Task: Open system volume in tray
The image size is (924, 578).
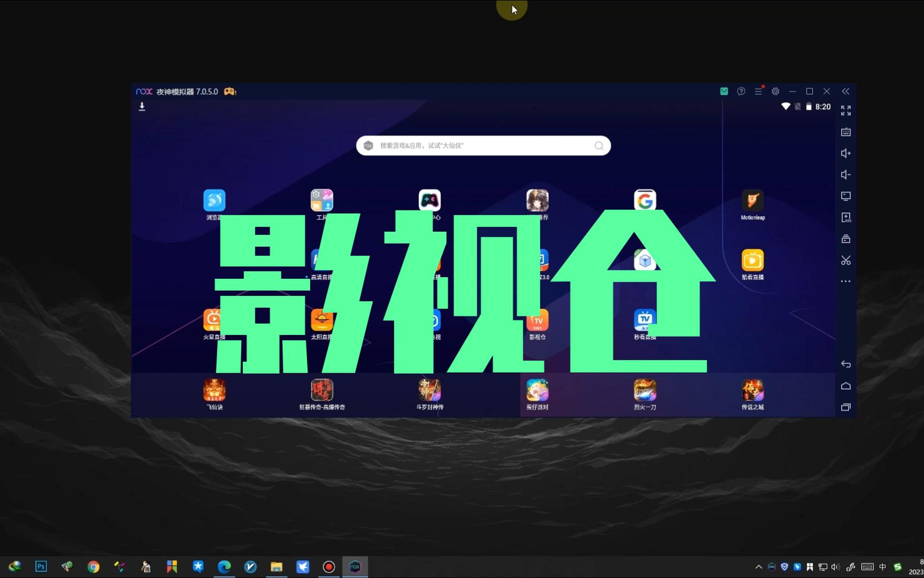Action: point(835,567)
